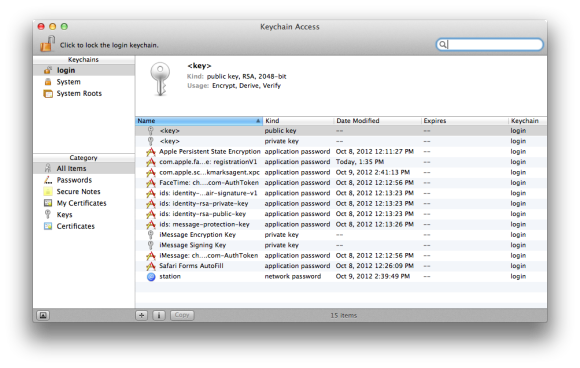This screenshot has width=580, height=368.
Task: Sort items by the Keychain column header
Action: 528,121
